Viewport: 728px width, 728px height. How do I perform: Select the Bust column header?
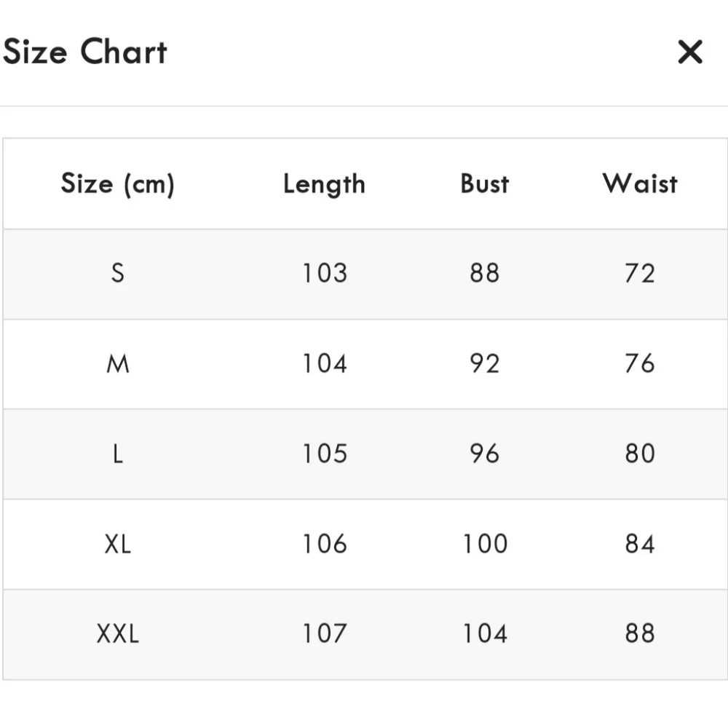click(483, 183)
